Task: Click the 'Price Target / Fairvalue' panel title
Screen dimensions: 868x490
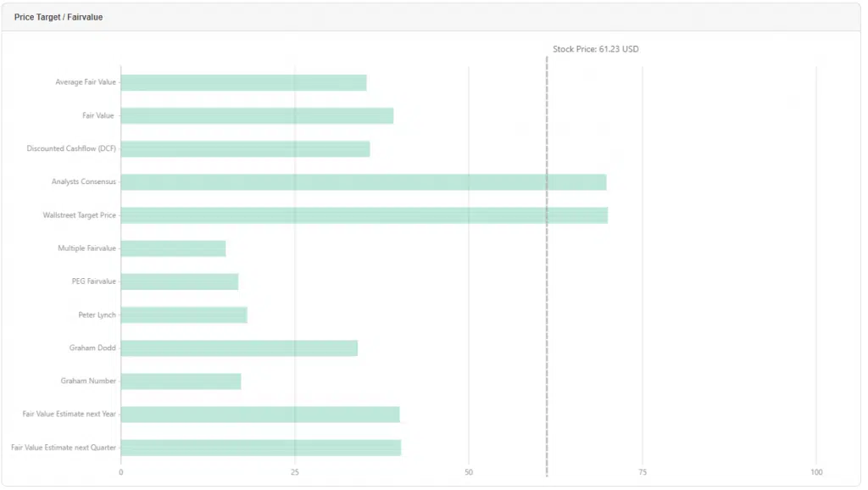Action: [58, 17]
